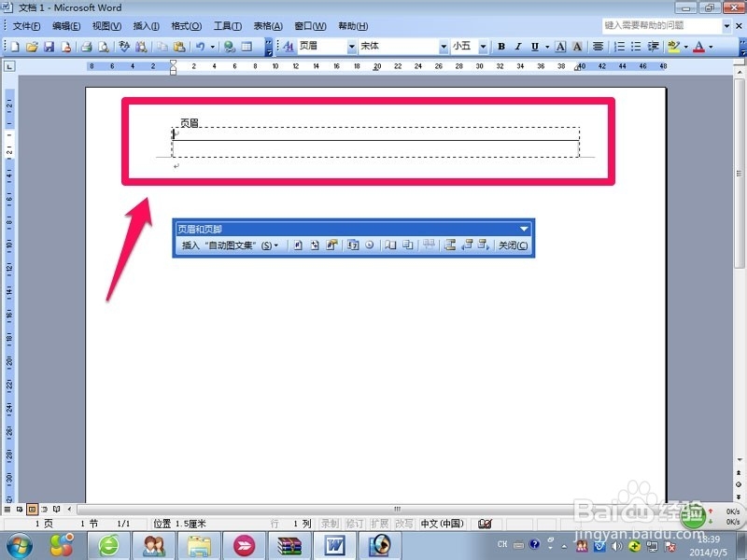Open the 帮助(H) menu

tap(353, 26)
